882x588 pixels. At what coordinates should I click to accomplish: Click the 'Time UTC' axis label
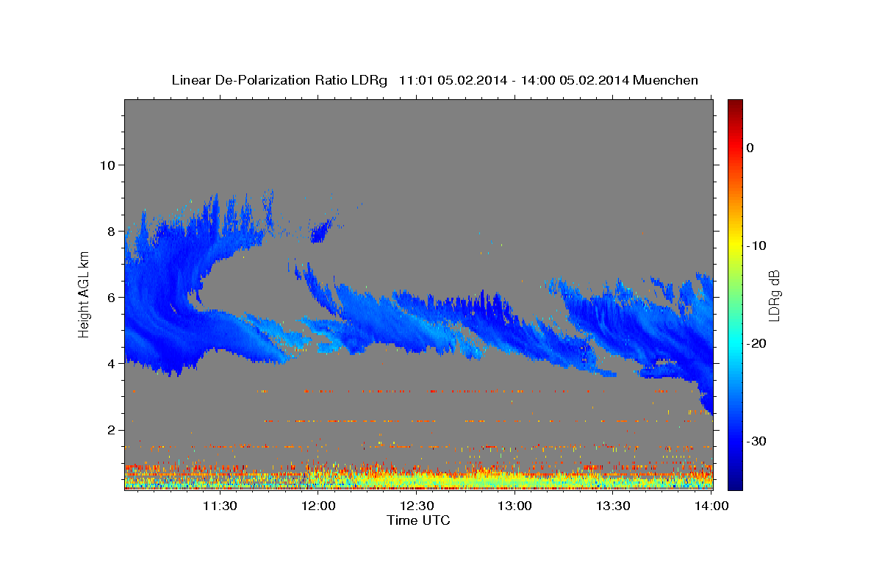(x=418, y=520)
